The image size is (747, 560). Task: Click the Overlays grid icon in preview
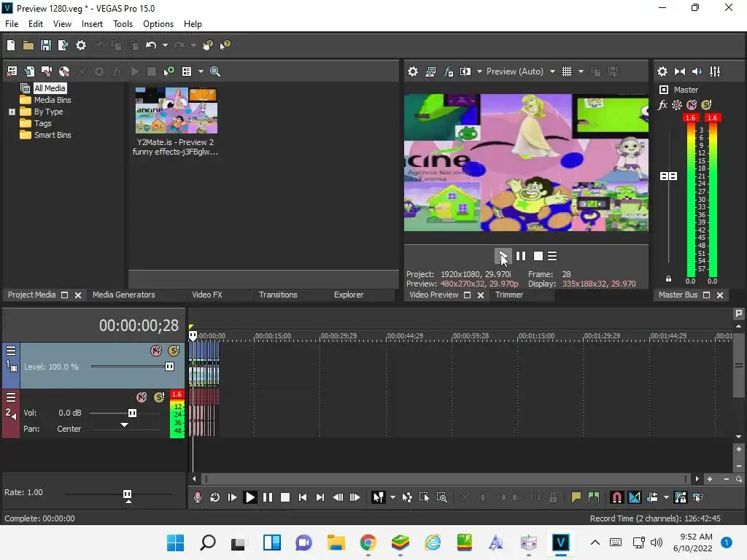[566, 71]
